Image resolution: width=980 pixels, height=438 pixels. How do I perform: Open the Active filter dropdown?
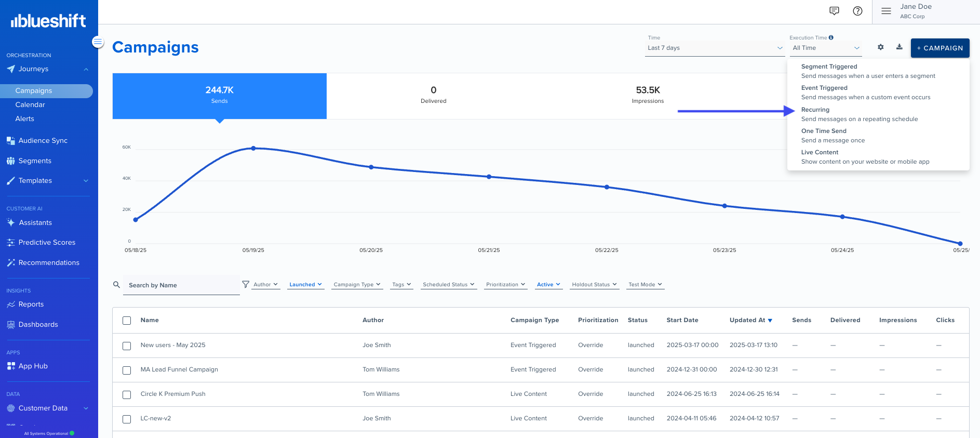[x=549, y=285]
